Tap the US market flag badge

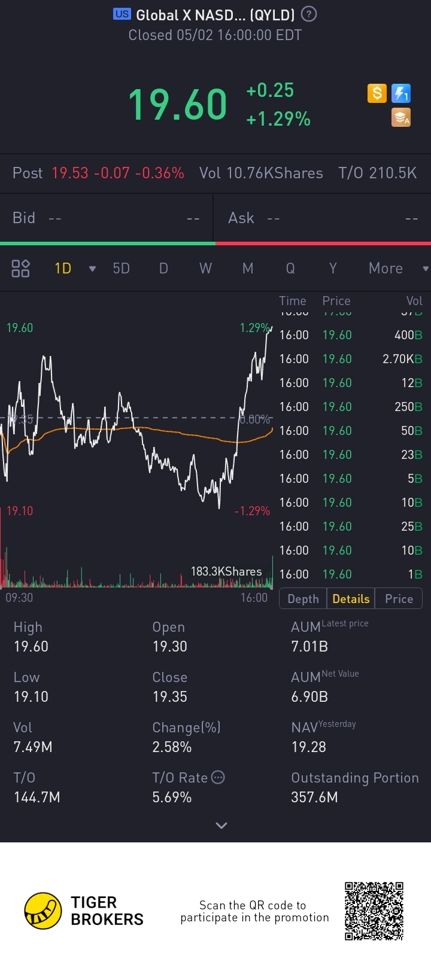click(122, 14)
